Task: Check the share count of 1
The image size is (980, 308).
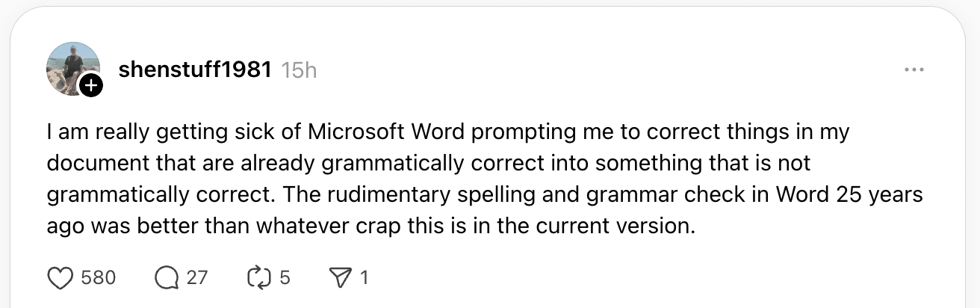Action: point(364,278)
